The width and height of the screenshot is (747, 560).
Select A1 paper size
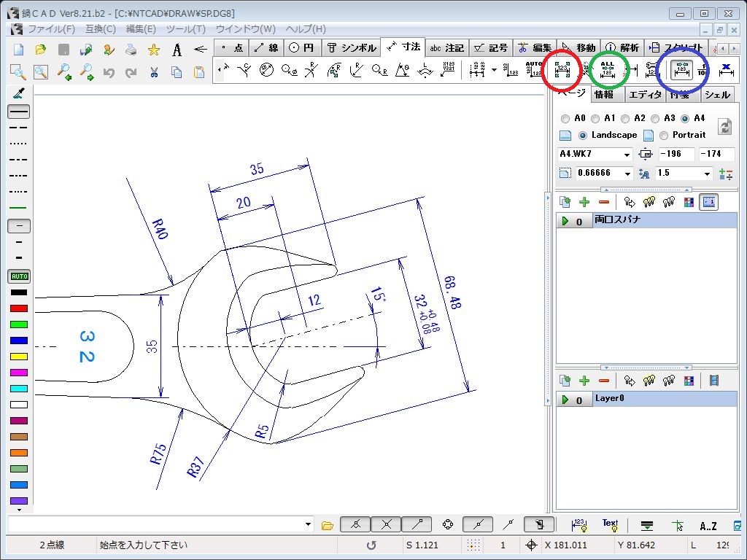595,119
